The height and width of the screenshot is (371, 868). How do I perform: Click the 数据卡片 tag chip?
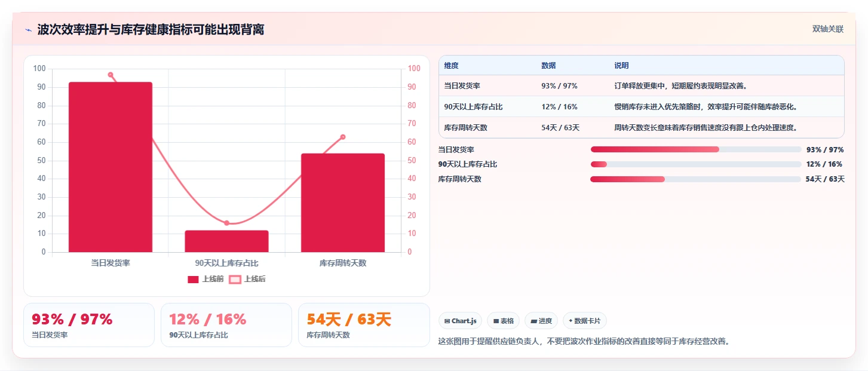585,321
